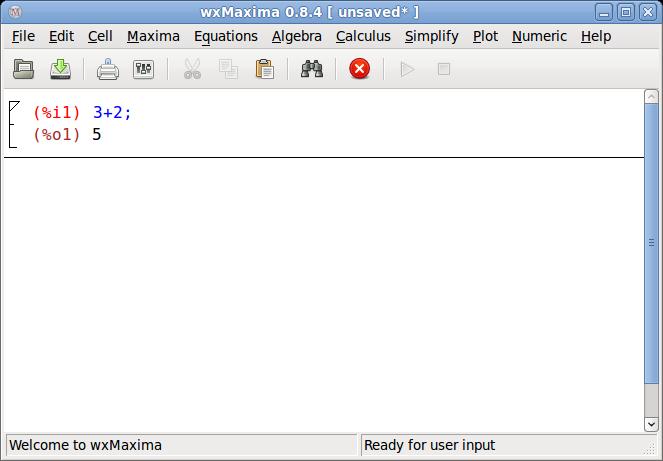Click the vertical scrollbar down arrow
This screenshot has width=663, height=461.
click(651, 424)
